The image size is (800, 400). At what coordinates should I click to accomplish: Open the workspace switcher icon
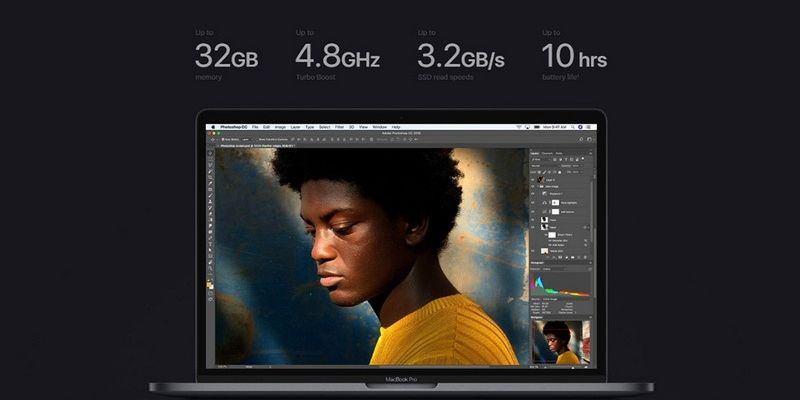coord(589,139)
